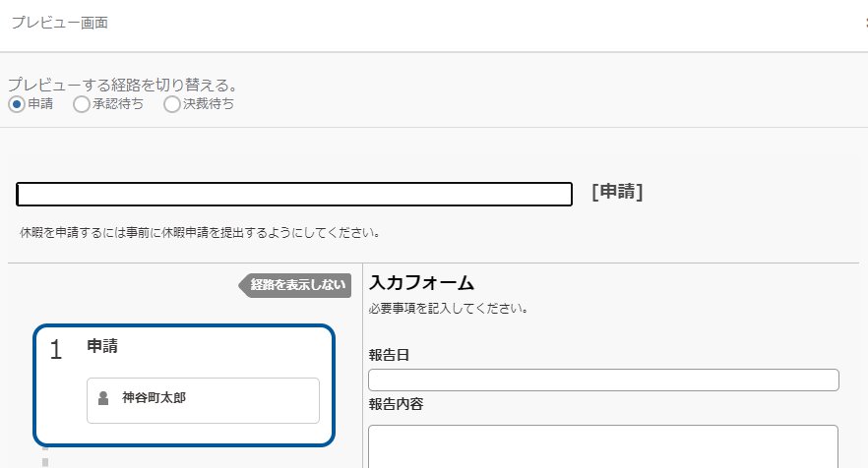Click the プレビューする経路を切り替える heading

click(x=123, y=85)
